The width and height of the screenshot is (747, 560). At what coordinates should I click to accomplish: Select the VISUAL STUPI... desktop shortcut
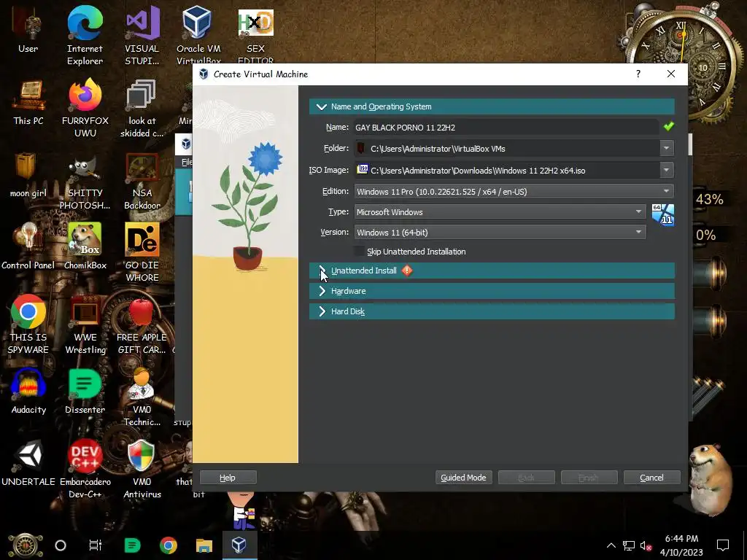142,36
